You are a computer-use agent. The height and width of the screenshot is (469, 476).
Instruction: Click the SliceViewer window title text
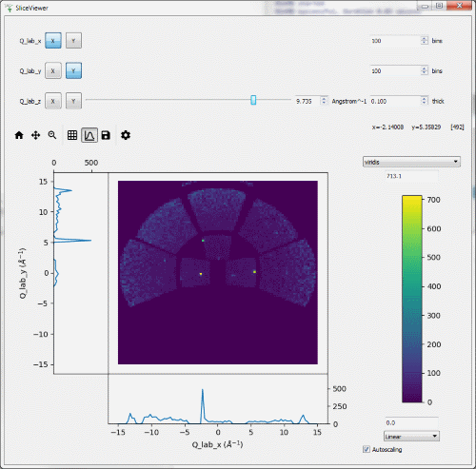32,8
